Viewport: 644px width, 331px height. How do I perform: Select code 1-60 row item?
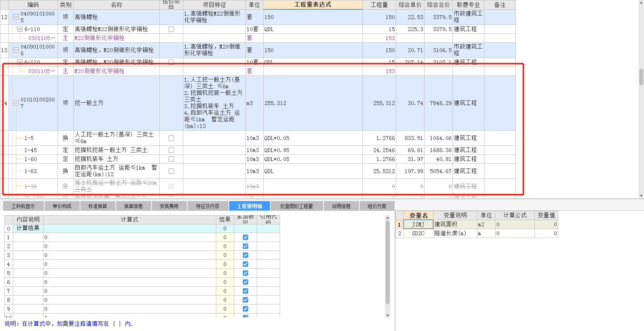(31, 159)
